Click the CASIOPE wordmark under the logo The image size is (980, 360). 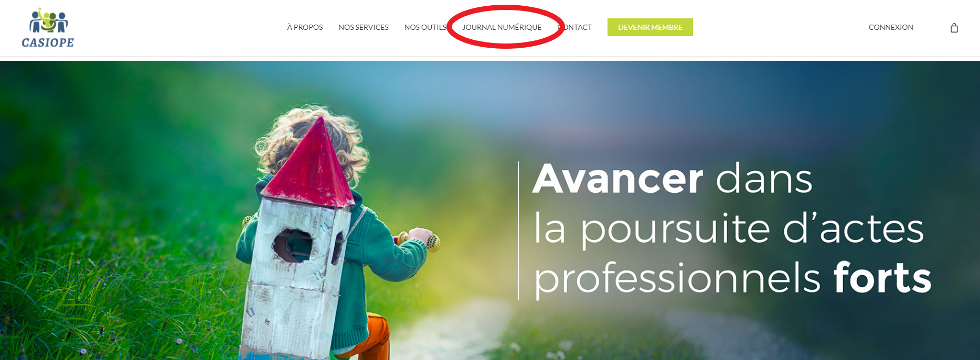click(x=48, y=43)
